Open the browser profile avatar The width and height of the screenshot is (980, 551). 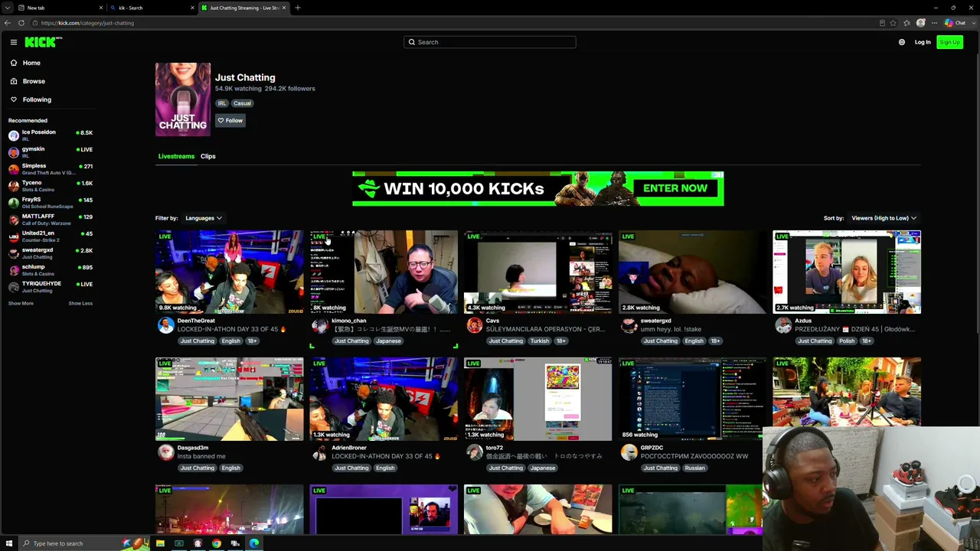(x=921, y=23)
